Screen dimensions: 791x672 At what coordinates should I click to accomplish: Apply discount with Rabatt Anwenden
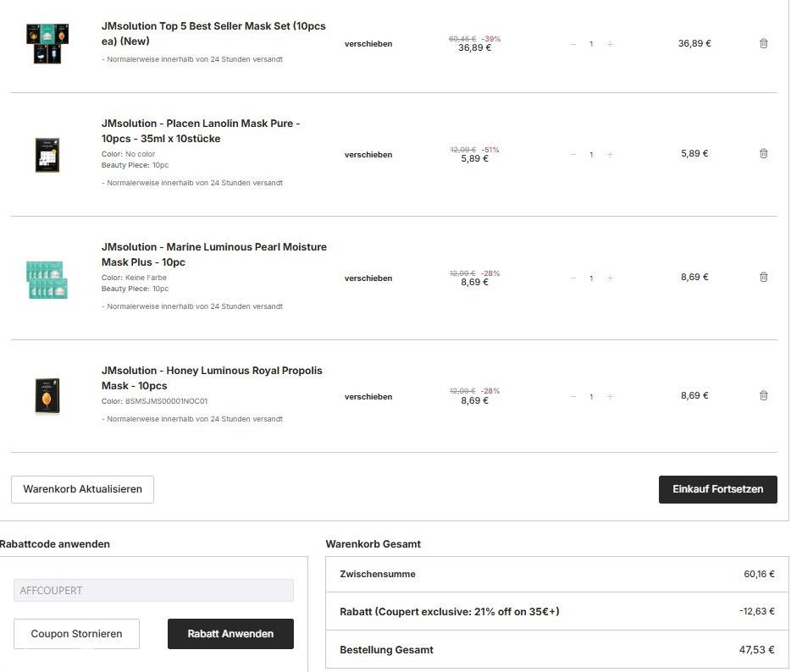click(230, 633)
